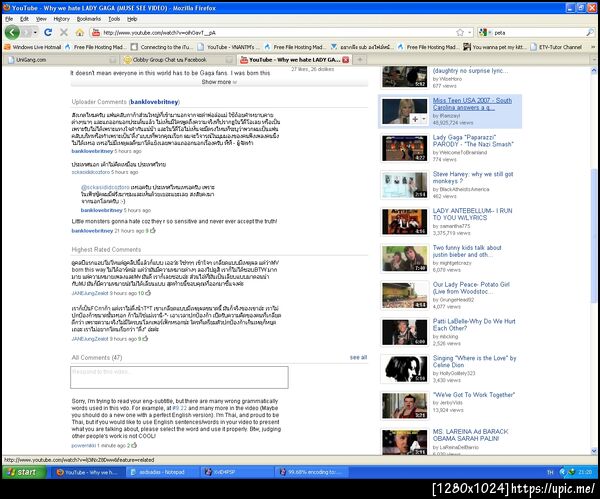The image size is (600, 499).
Task: Open the Help menu
Action: pyautogui.click(x=132, y=19)
